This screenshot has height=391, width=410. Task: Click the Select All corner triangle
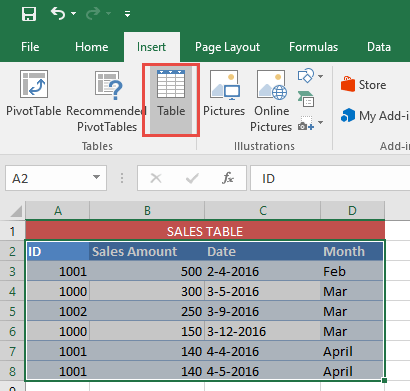15,211
